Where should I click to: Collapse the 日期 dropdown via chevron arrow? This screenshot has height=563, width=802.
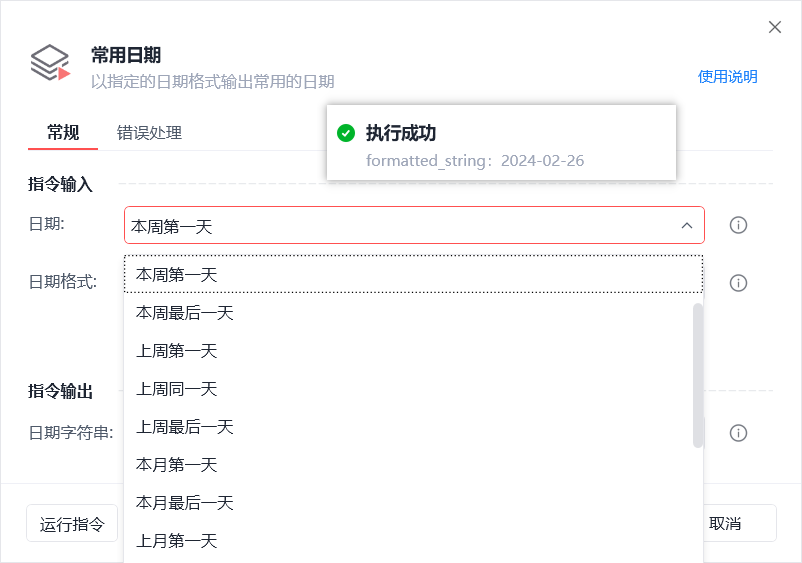tap(686, 226)
